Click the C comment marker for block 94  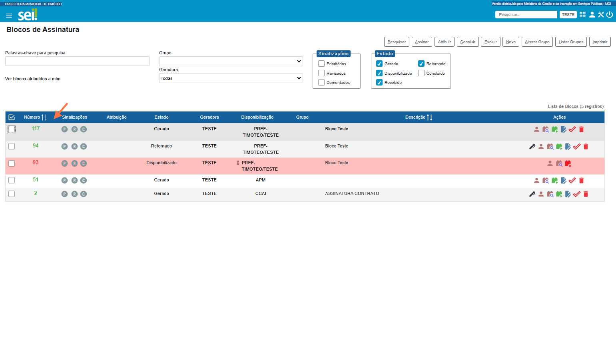click(x=84, y=147)
